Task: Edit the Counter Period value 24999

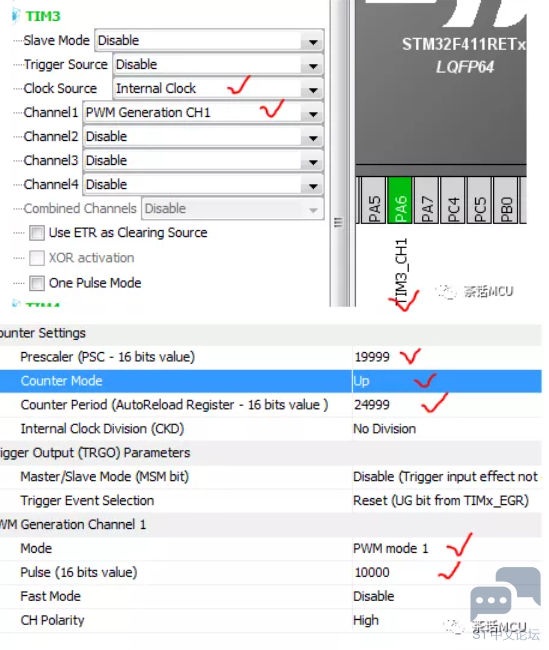Action: (x=372, y=405)
